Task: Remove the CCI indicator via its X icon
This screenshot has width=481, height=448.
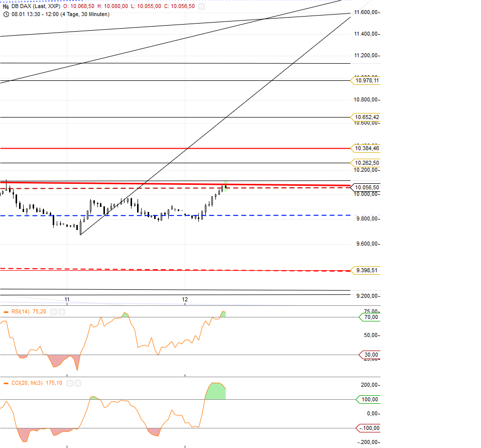Action: [x=78, y=383]
